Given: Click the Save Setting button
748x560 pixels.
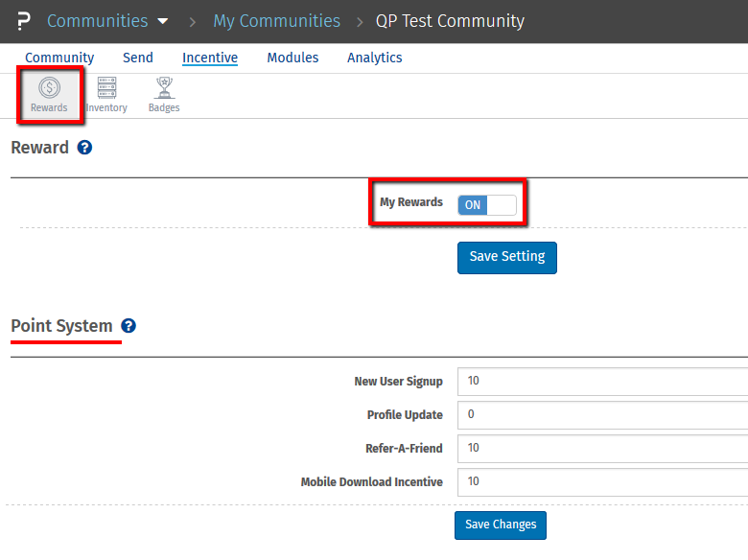Looking at the screenshot, I should 507,258.
